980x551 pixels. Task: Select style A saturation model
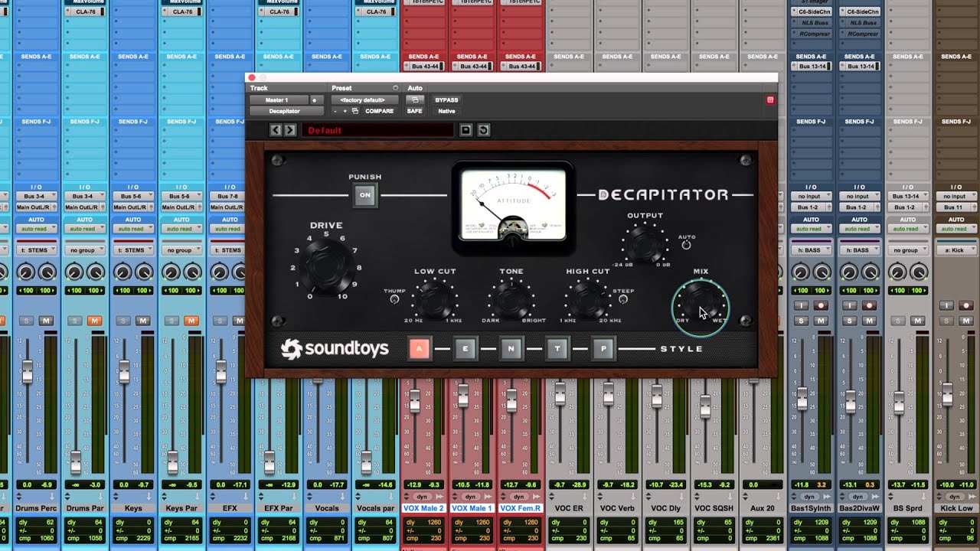419,349
